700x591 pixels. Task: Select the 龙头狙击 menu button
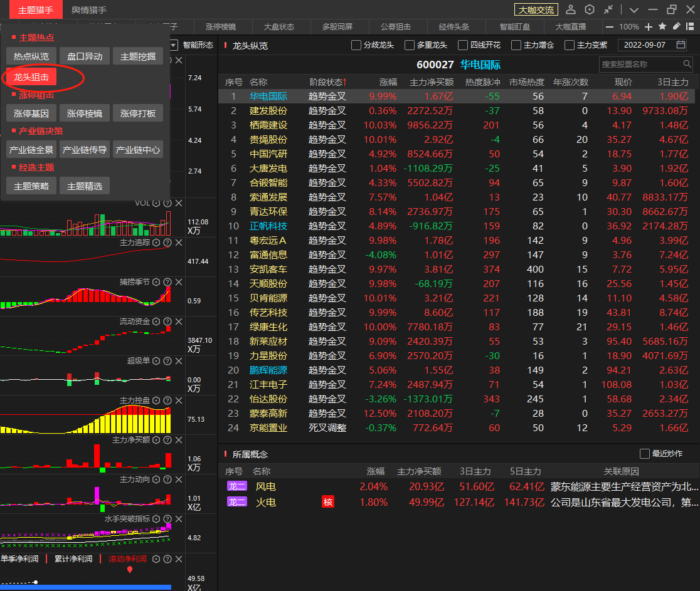point(31,76)
